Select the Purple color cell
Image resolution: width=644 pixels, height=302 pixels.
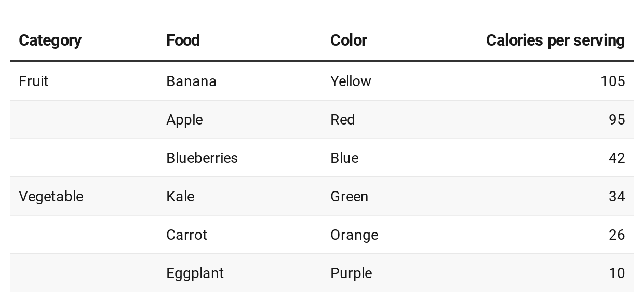pos(351,273)
